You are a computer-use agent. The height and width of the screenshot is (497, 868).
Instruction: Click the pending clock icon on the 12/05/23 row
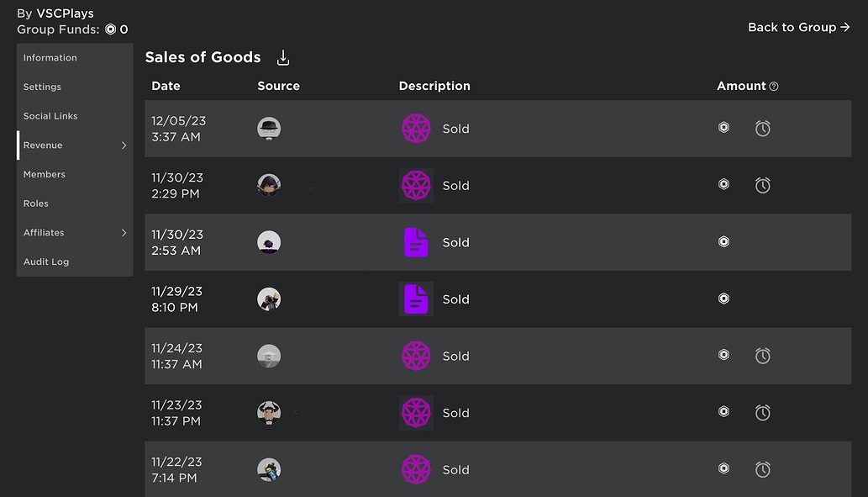(762, 128)
